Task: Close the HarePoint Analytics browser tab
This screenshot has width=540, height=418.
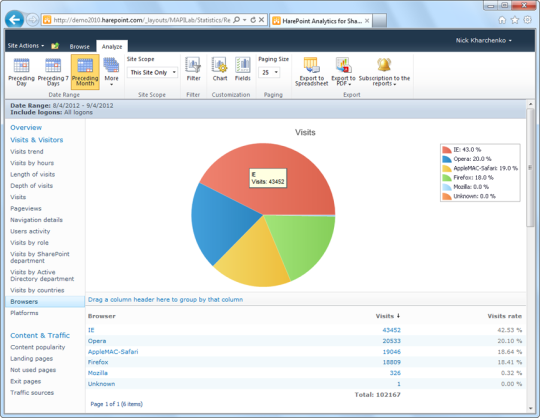Action: tap(367, 21)
